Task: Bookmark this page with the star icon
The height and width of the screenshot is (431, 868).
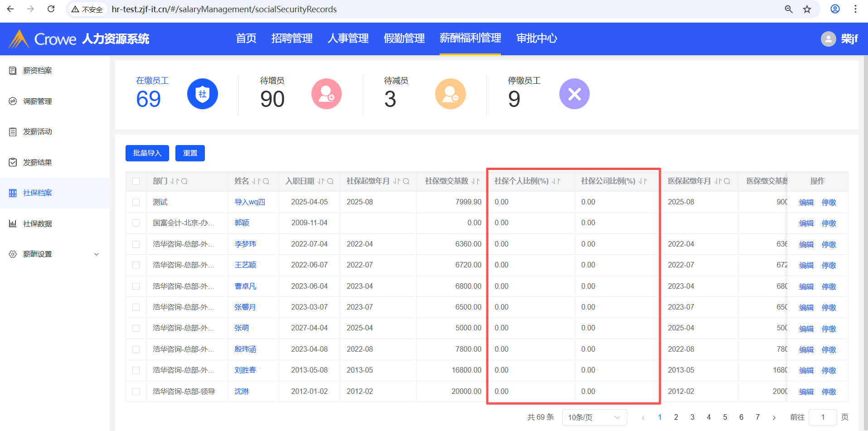Action: 807,9
